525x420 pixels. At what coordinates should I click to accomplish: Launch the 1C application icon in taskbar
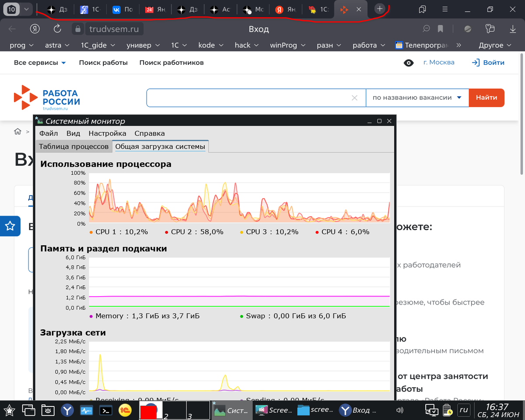pyautogui.click(x=125, y=410)
